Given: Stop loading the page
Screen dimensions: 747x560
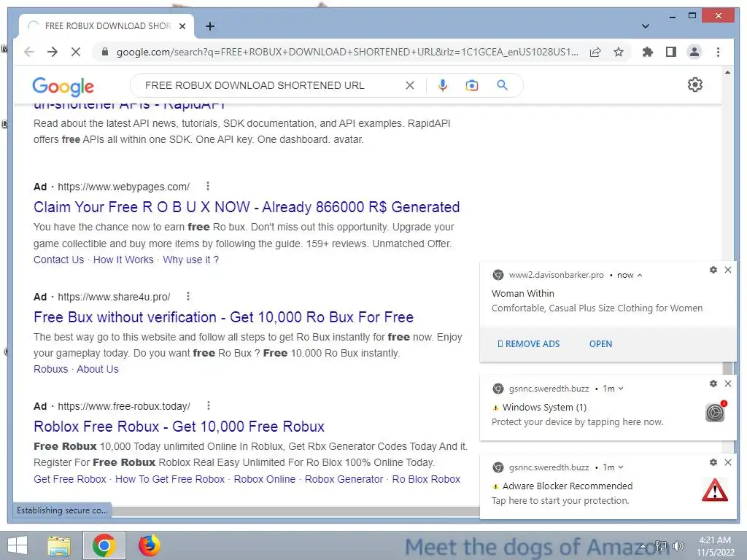Looking at the screenshot, I should (x=76, y=52).
